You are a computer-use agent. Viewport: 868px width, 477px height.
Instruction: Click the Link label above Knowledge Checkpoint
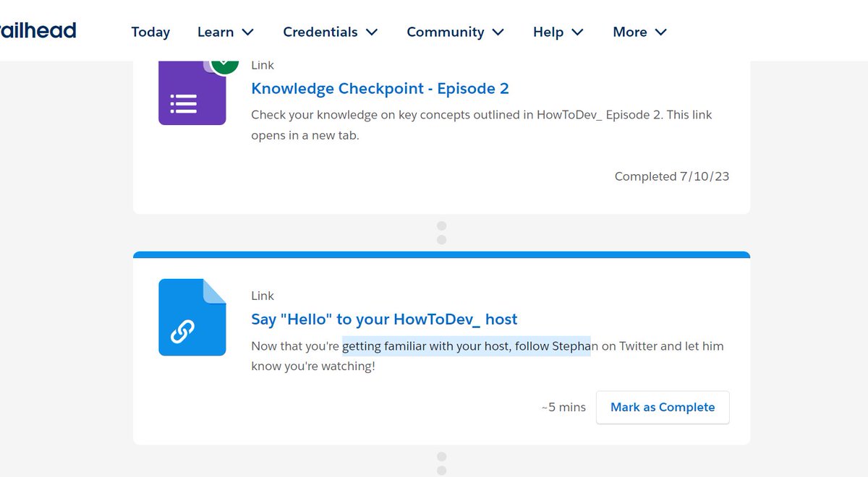click(263, 65)
